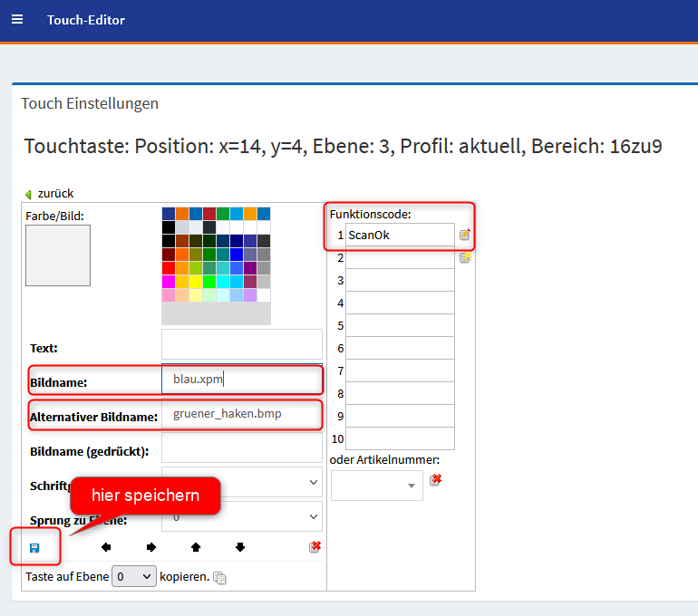
Task: Click the red X delete key icon
Action: (315, 546)
